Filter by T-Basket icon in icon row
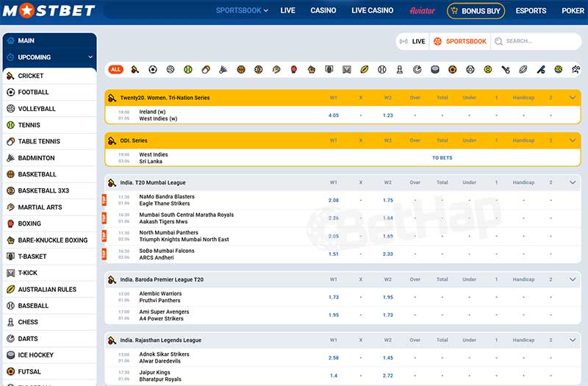 [329, 69]
